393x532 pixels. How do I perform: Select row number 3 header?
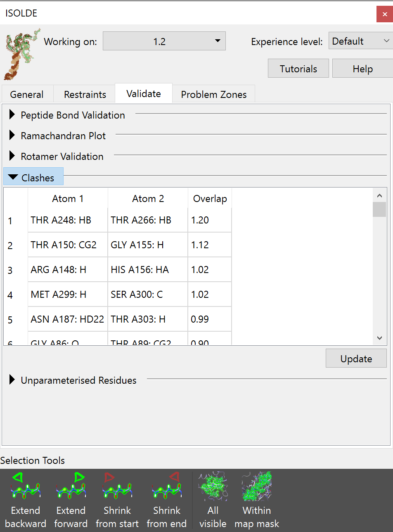point(16,270)
